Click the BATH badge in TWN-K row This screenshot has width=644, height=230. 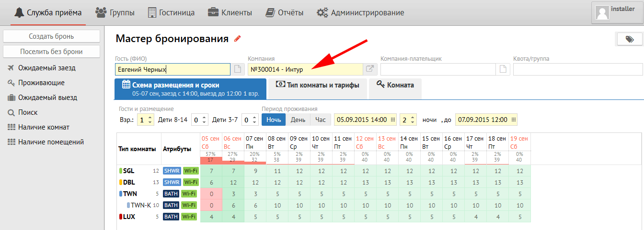[172, 205]
